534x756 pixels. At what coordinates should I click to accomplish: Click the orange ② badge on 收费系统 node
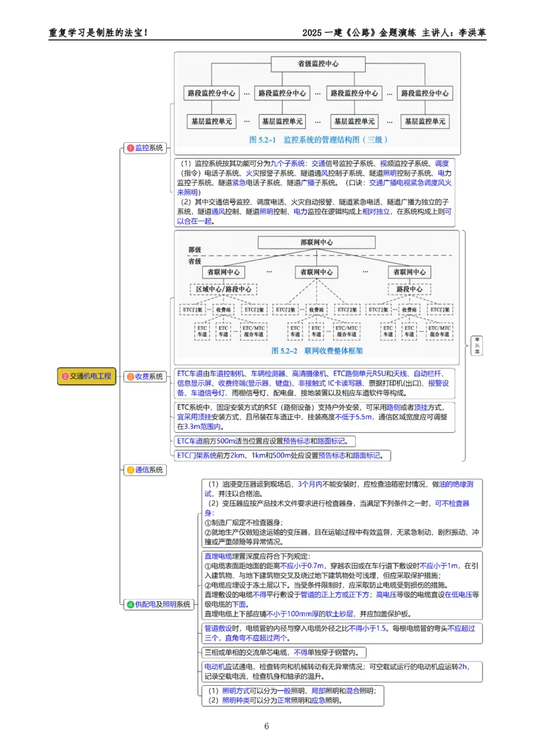131,377
